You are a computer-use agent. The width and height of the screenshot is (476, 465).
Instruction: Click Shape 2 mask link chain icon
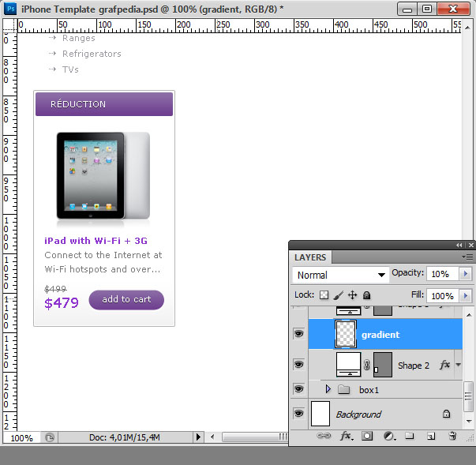click(x=367, y=365)
